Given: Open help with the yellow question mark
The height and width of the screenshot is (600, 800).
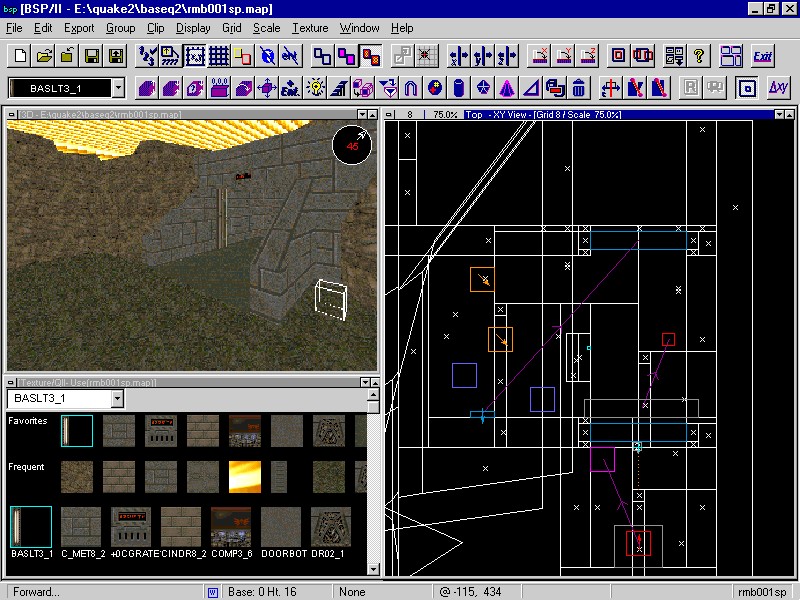Looking at the screenshot, I should (x=698, y=56).
